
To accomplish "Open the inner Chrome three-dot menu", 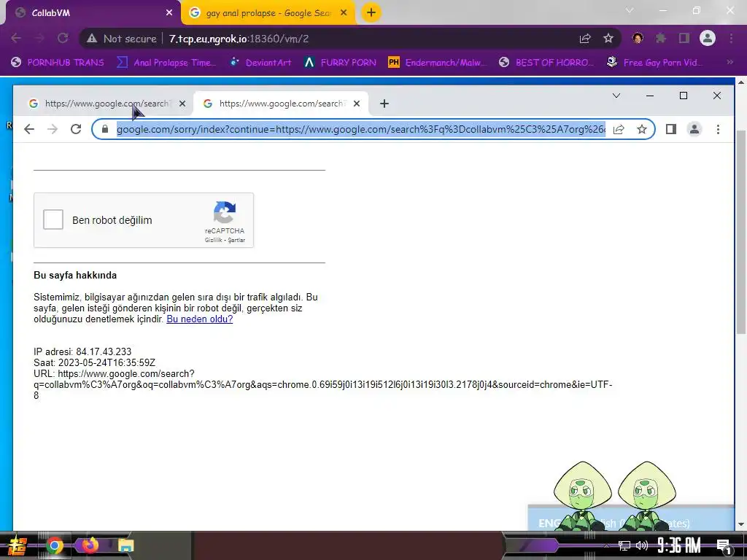I will 718,129.
